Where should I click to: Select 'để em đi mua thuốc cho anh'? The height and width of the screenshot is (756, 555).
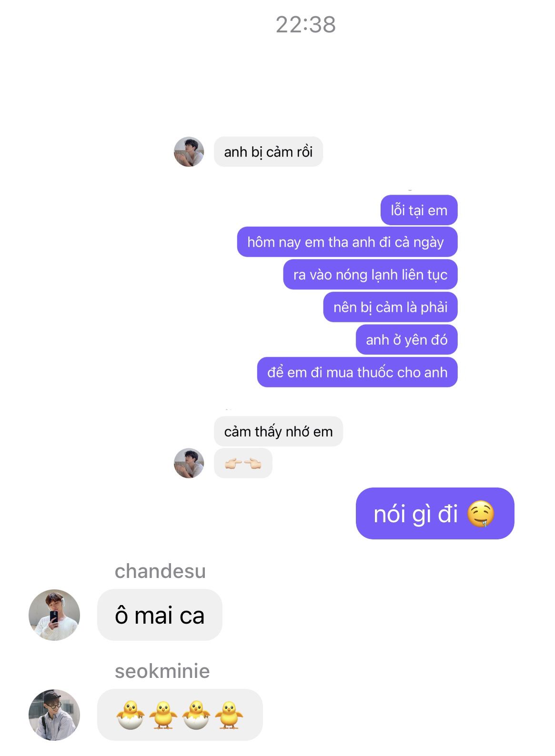click(x=357, y=372)
